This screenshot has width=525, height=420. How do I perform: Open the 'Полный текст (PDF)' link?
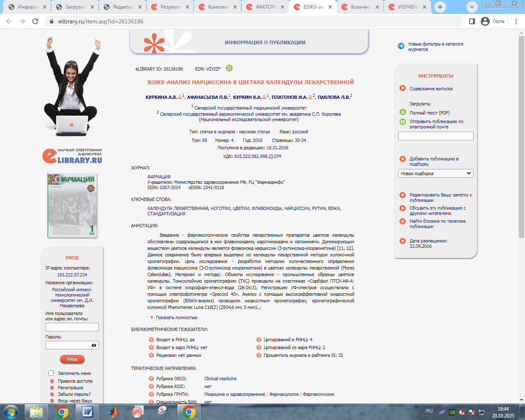tap(429, 113)
